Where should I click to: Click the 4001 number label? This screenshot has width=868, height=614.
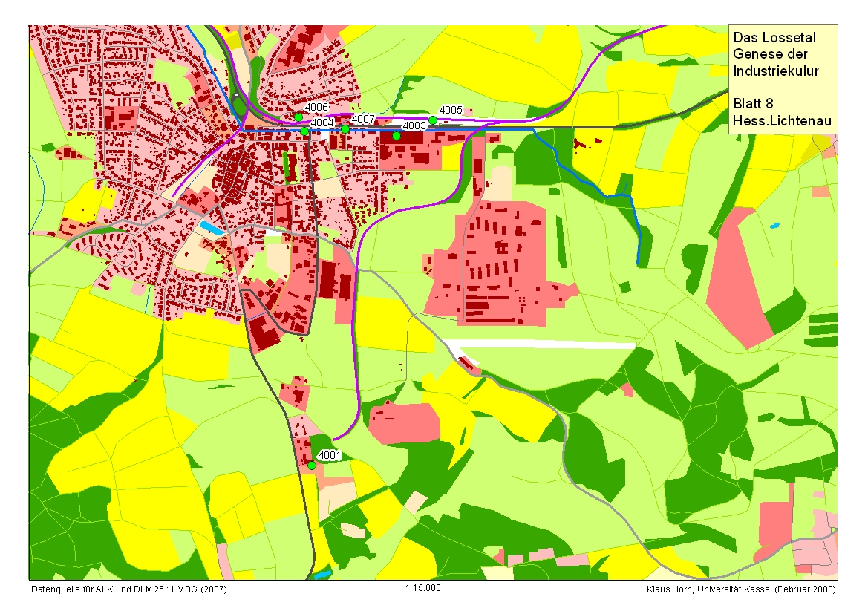329,455
